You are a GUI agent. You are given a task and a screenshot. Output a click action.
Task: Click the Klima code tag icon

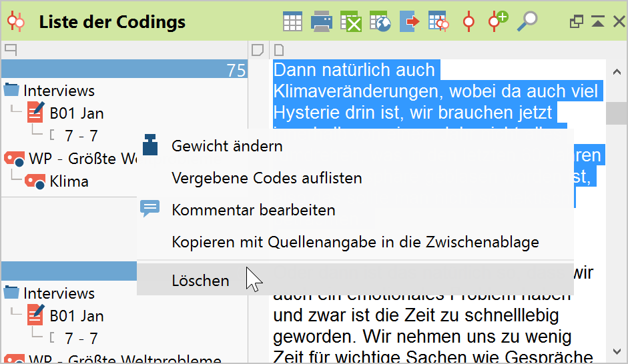click(x=35, y=181)
